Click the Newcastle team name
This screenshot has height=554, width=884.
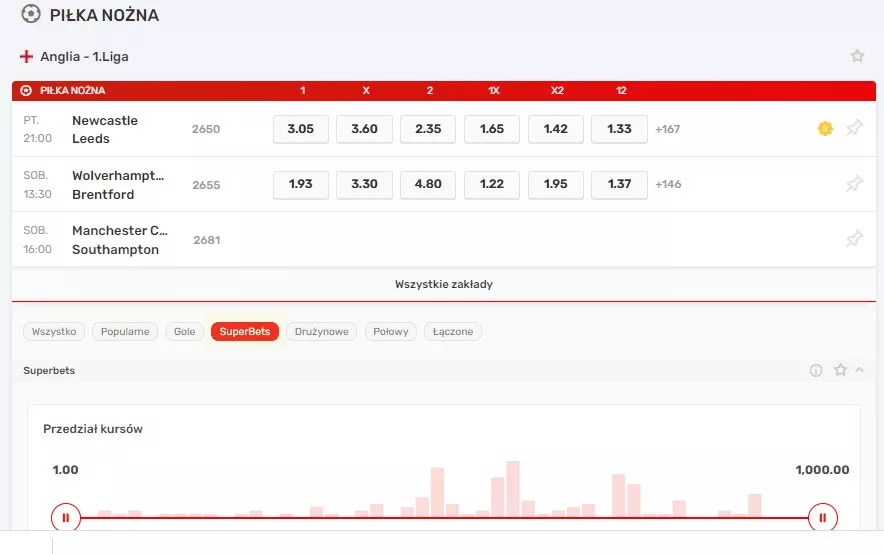tap(105, 121)
